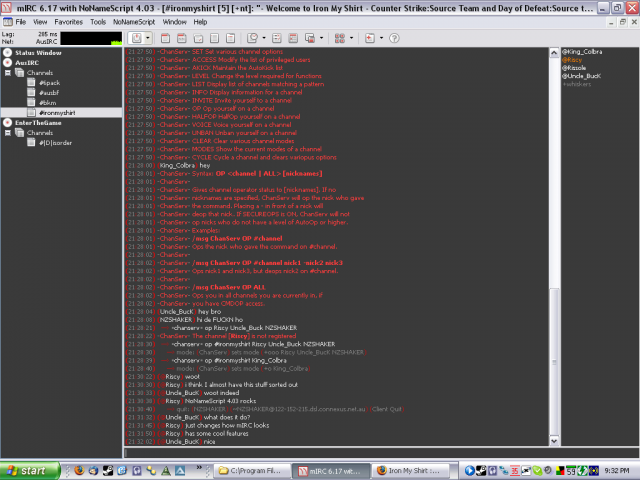
Task: Click the #[D]isorder channel window icon
Action: click(x=31, y=142)
